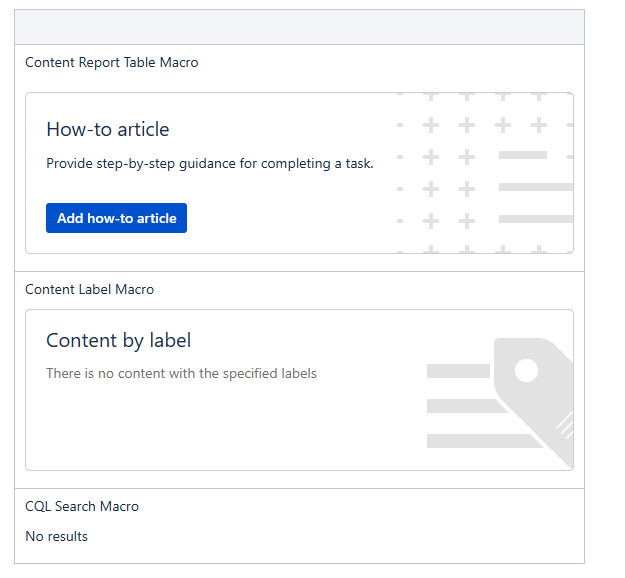The width and height of the screenshot is (625, 578).
Task: Select the CQL Search Macro label
Action: [82, 506]
